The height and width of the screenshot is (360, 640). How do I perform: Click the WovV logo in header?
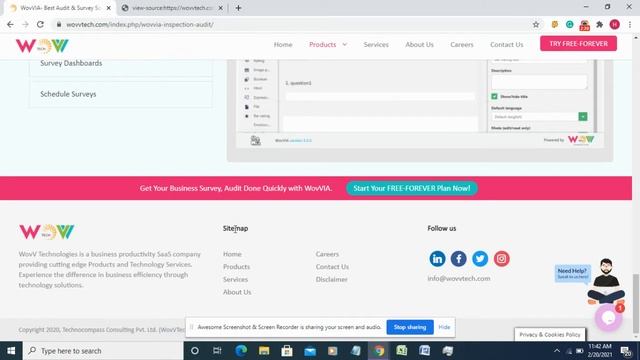click(x=42, y=46)
